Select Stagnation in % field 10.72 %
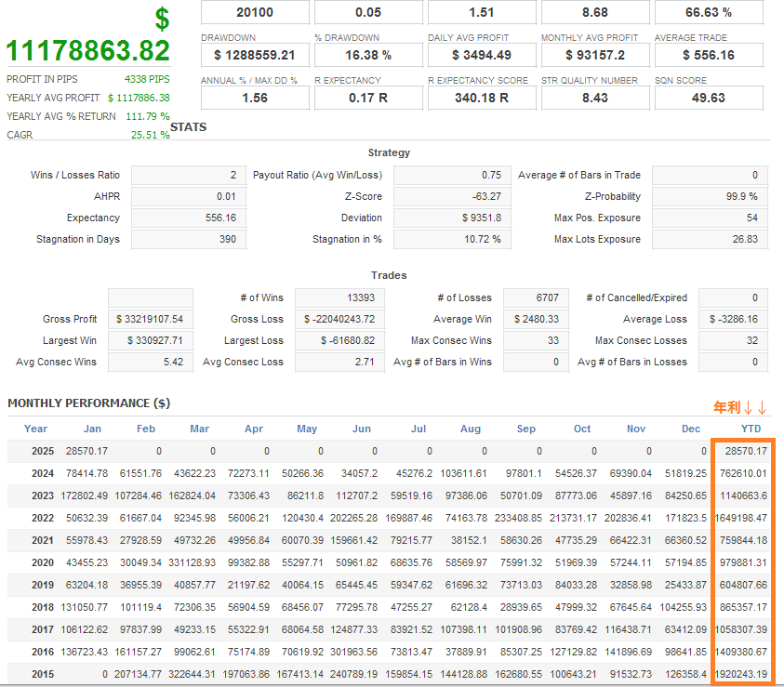Image resolution: width=784 pixels, height=687 pixels. (453, 239)
